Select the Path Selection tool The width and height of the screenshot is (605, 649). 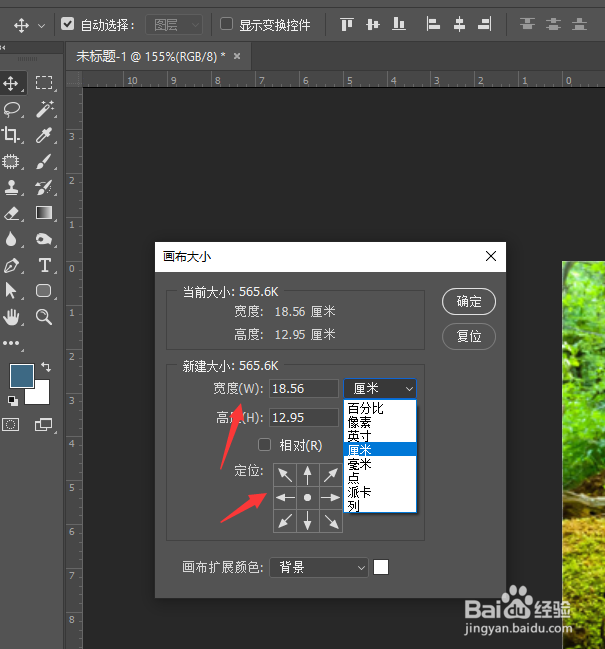pyautogui.click(x=11, y=291)
